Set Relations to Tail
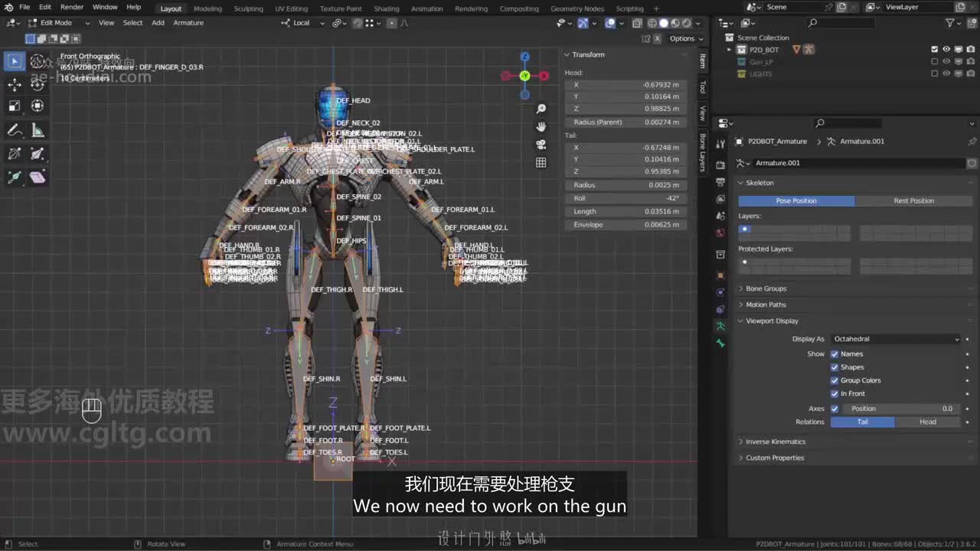Image resolution: width=980 pixels, height=551 pixels. (863, 422)
